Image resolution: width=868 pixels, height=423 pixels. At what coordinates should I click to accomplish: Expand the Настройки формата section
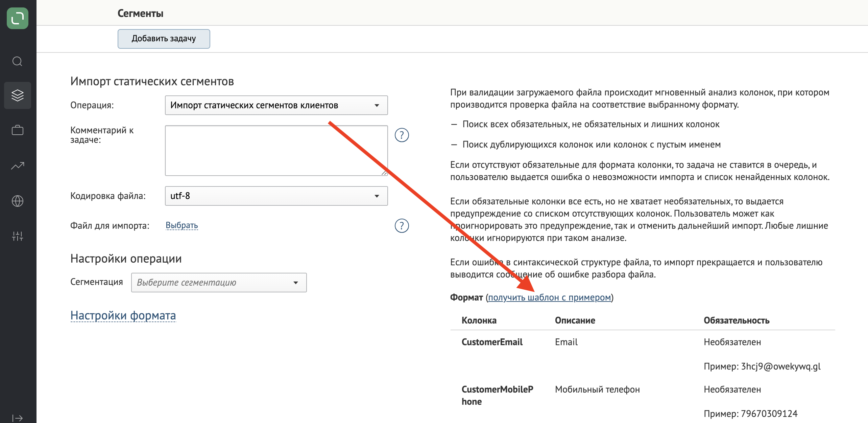123,315
